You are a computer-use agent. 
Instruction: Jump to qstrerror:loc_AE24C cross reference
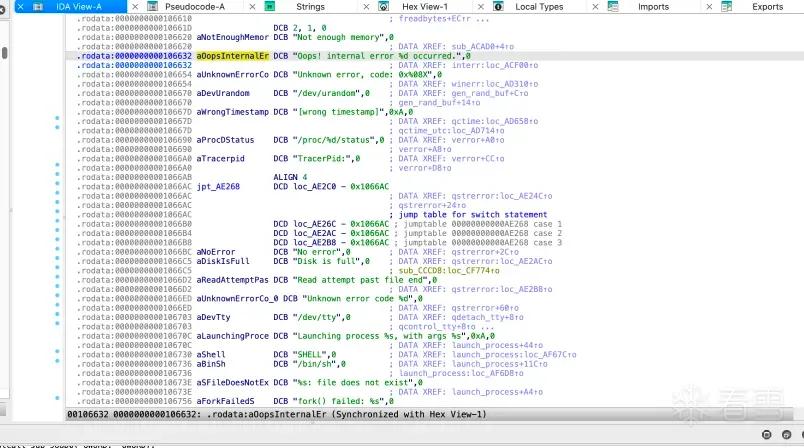coord(502,196)
